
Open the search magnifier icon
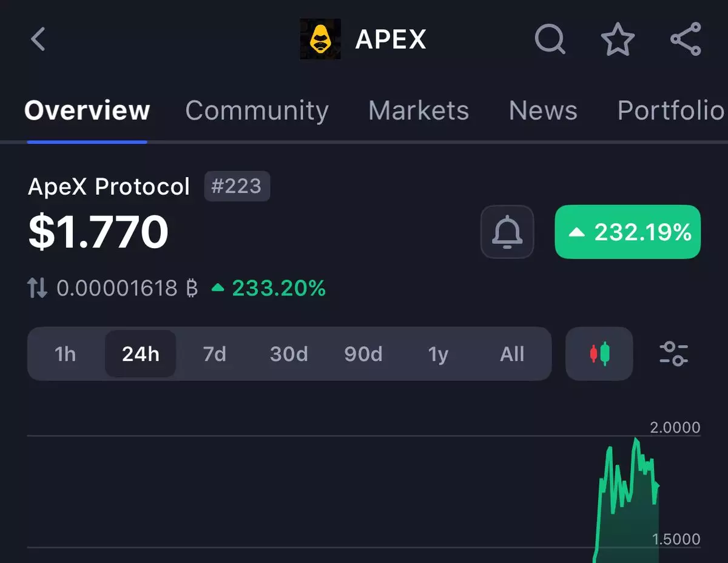tap(550, 39)
